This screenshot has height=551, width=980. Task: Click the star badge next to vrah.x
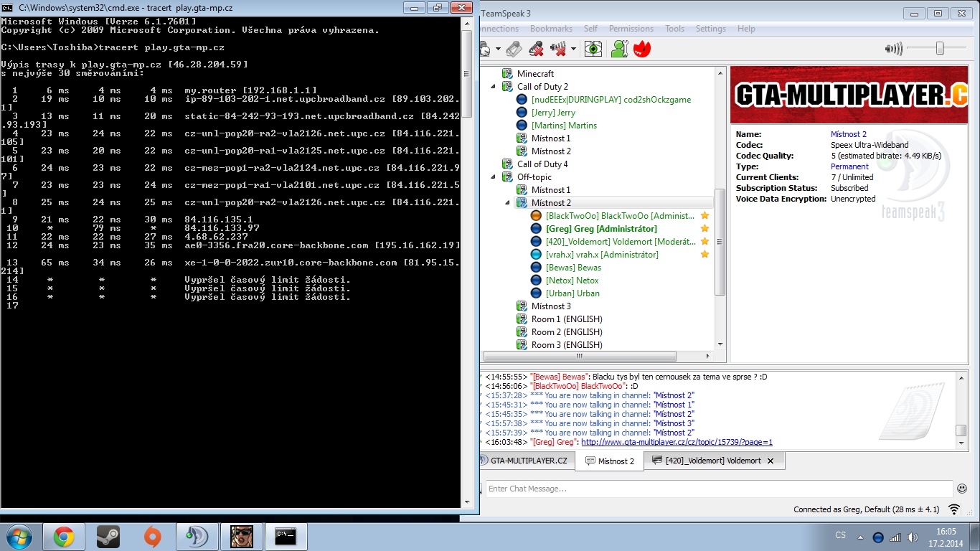point(705,255)
